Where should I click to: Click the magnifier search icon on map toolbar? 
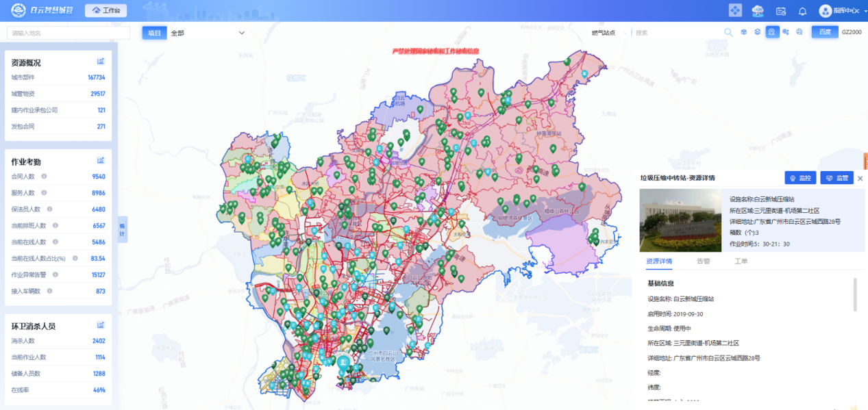[x=728, y=32]
